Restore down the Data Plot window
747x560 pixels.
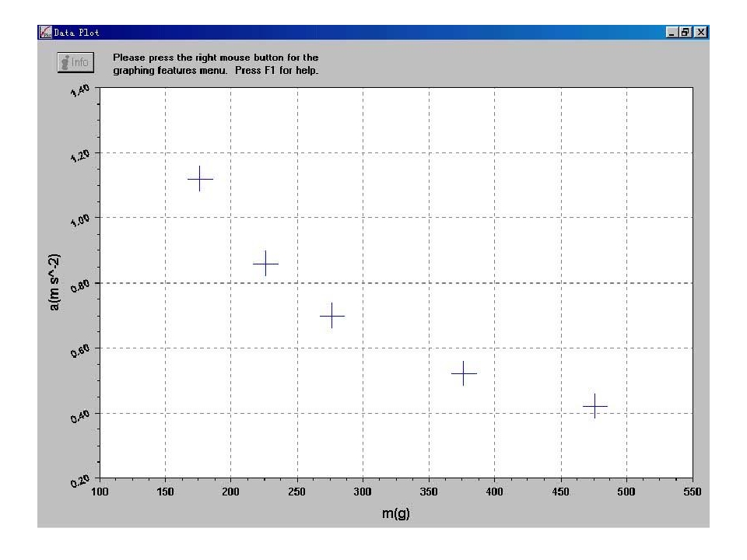click(x=687, y=33)
